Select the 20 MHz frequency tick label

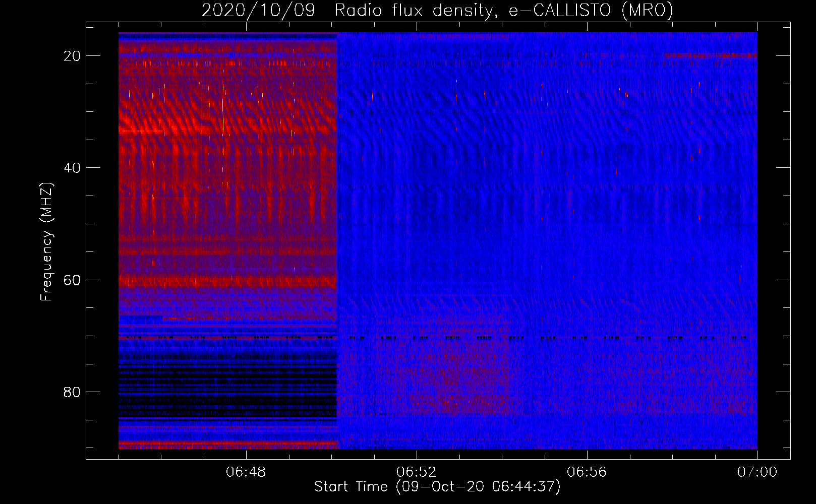[x=72, y=56]
